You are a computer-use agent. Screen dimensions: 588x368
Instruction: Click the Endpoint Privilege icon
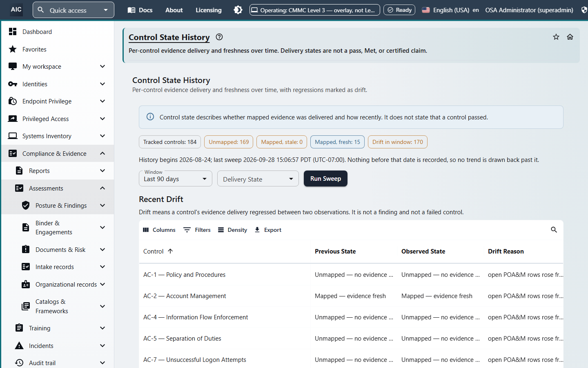[x=13, y=101]
